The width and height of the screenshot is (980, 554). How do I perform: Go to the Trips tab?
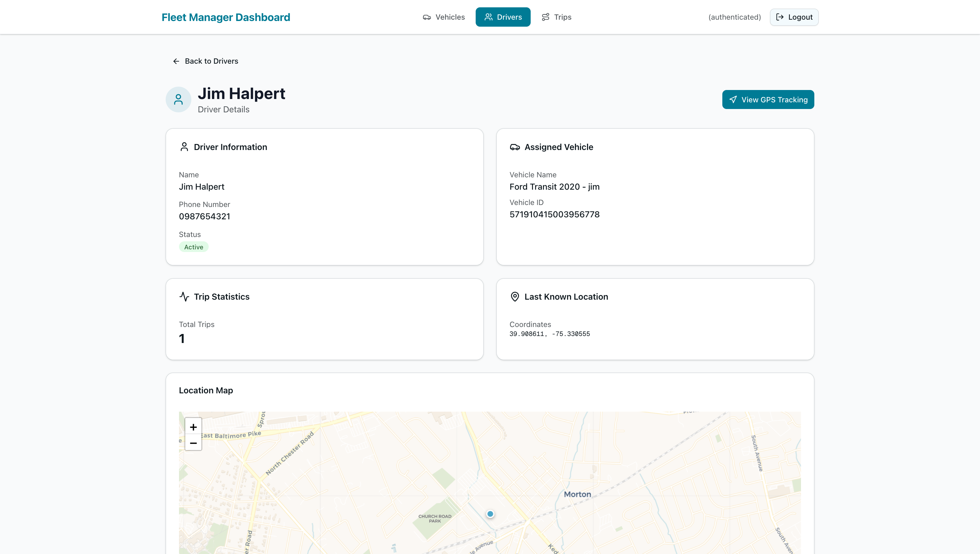point(556,17)
